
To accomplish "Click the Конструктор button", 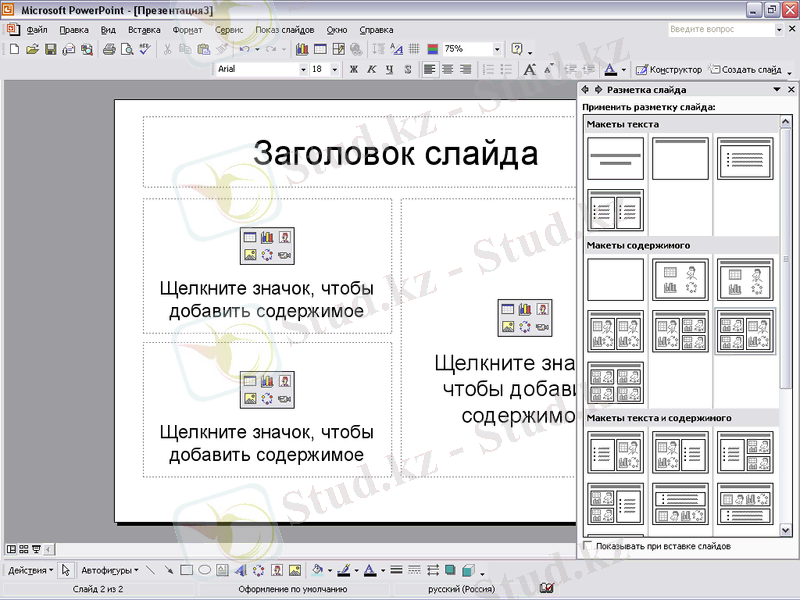I will [x=669, y=70].
